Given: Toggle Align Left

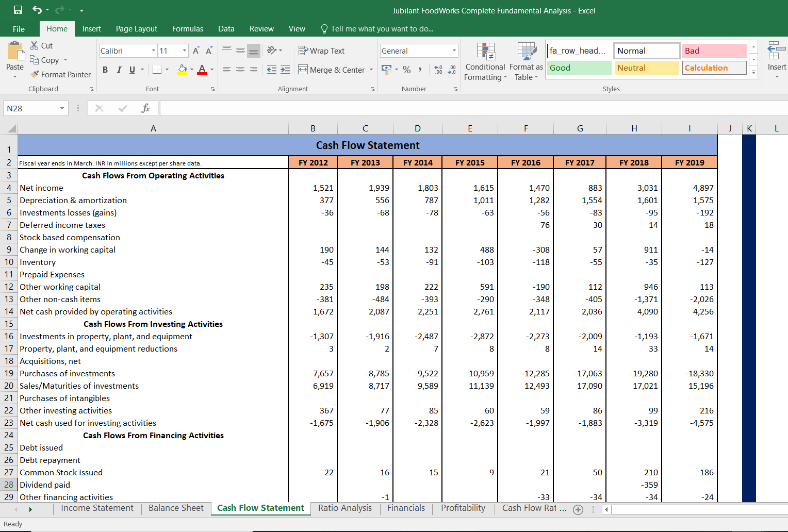Looking at the screenshot, I should [227, 70].
